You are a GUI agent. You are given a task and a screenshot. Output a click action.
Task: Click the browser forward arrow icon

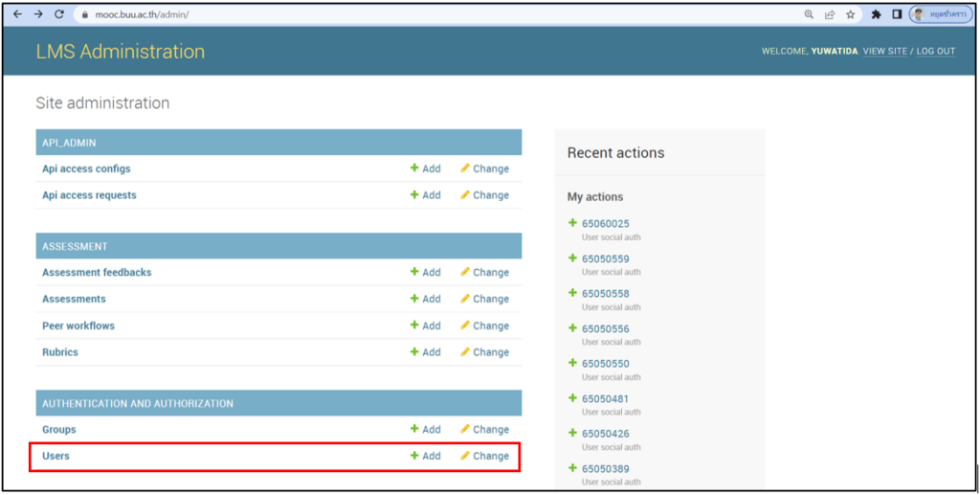coord(38,14)
